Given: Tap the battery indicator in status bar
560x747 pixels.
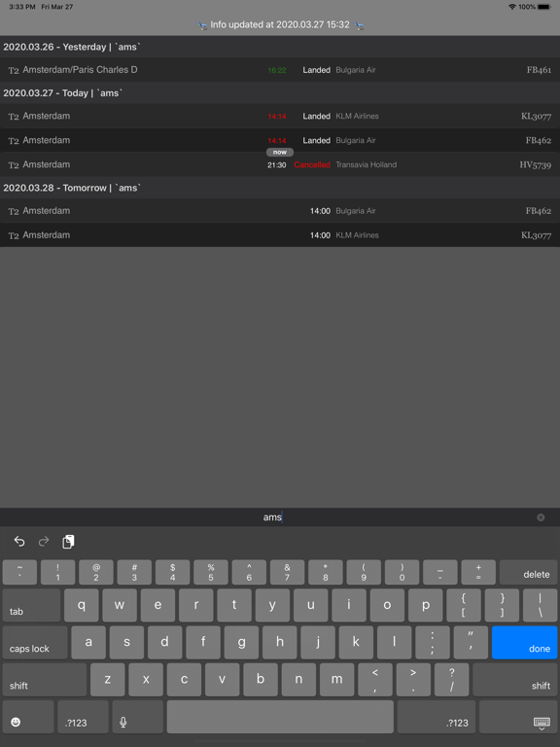Looking at the screenshot, I should click(x=543, y=7).
